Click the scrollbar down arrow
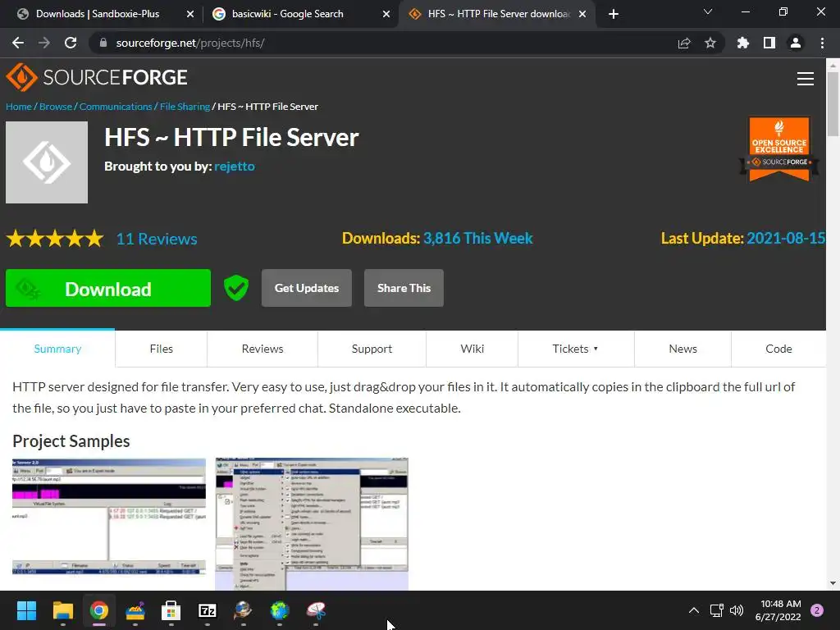The width and height of the screenshot is (840, 630). [833, 583]
